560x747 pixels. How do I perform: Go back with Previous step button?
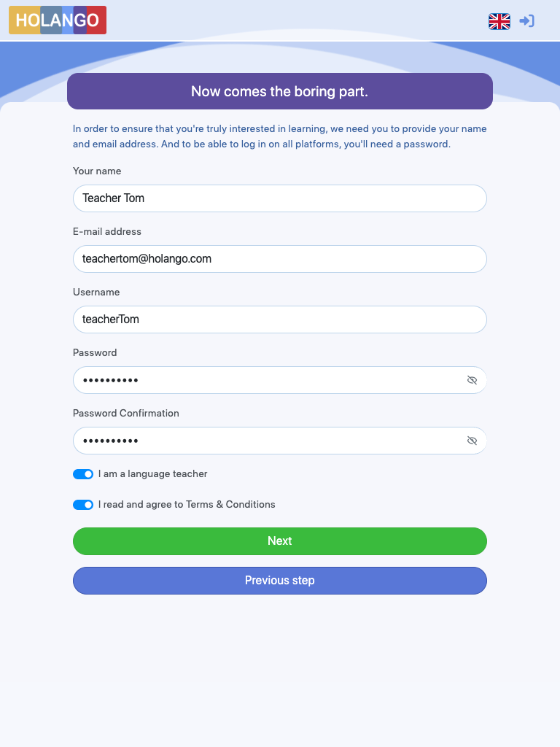pyautogui.click(x=280, y=581)
